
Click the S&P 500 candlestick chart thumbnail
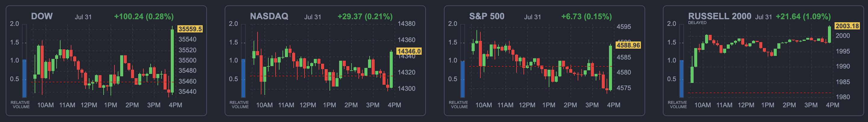point(541,61)
